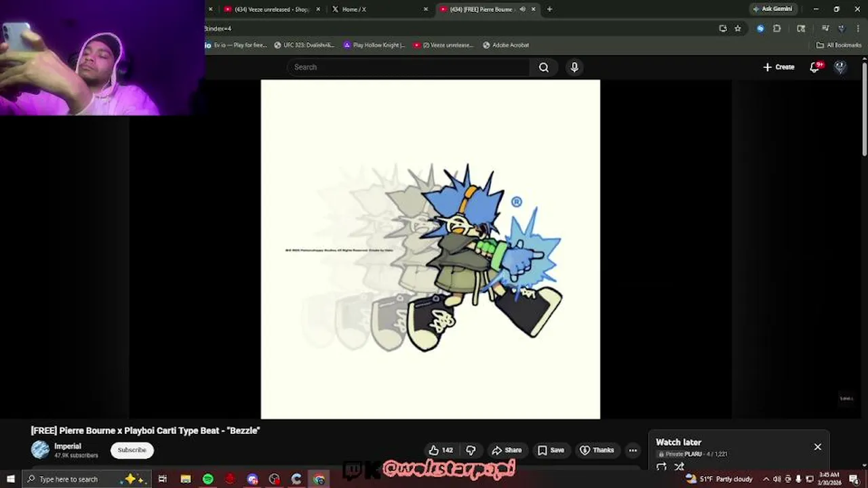The image size is (868, 488).
Task: Open a new browser tab
Action: click(x=549, y=9)
